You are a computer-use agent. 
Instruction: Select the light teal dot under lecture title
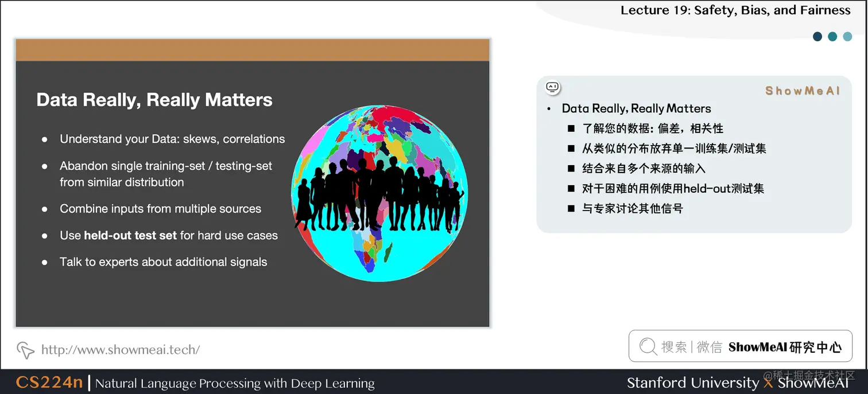(847, 37)
